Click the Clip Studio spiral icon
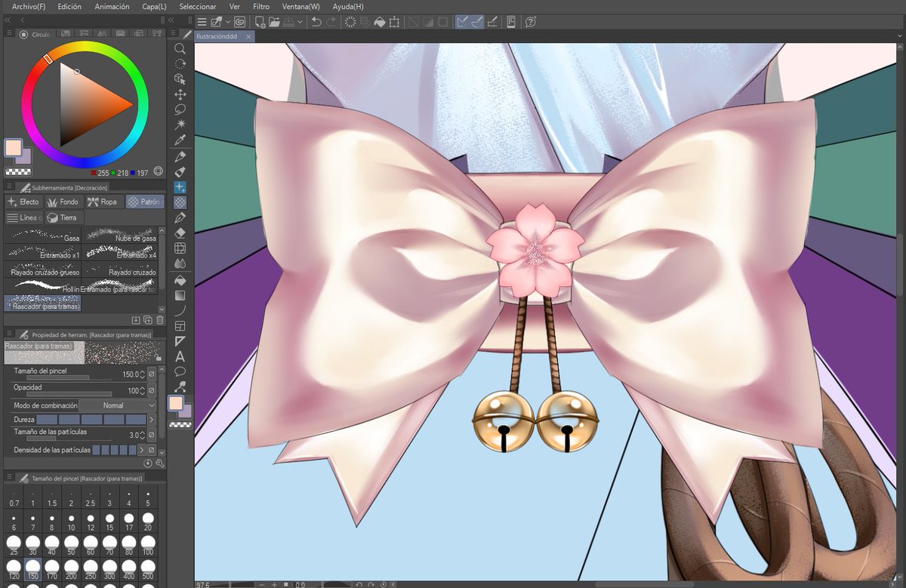This screenshot has height=588, width=906. coord(239,22)
